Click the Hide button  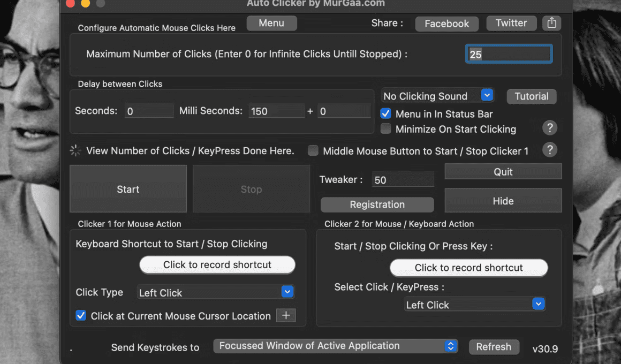[x=503, y=201]
